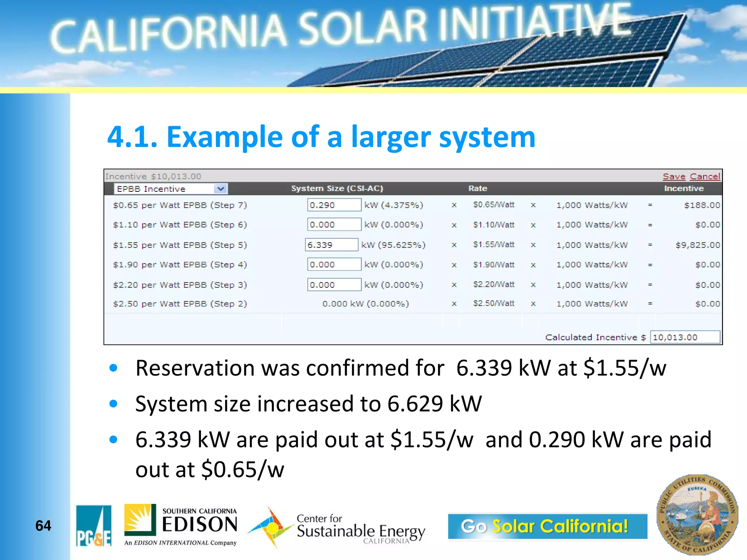
Task: Click the Go Solar California banner
Action: tap(547, 526)
